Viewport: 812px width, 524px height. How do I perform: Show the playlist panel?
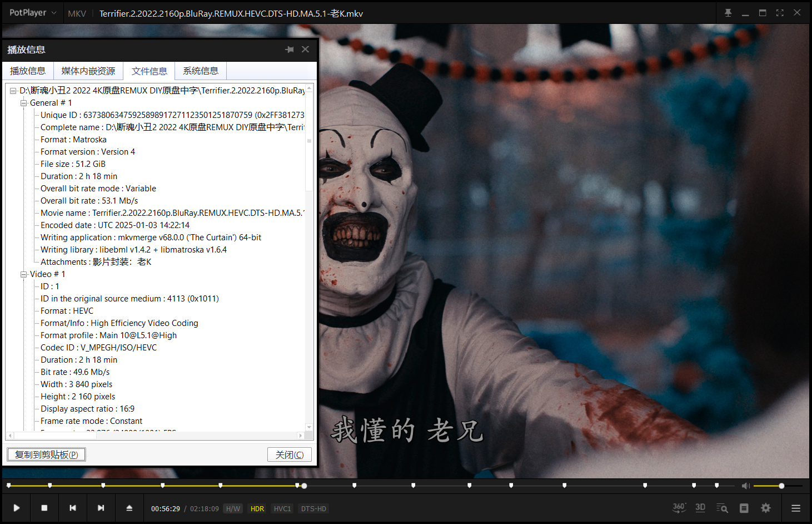744,508
